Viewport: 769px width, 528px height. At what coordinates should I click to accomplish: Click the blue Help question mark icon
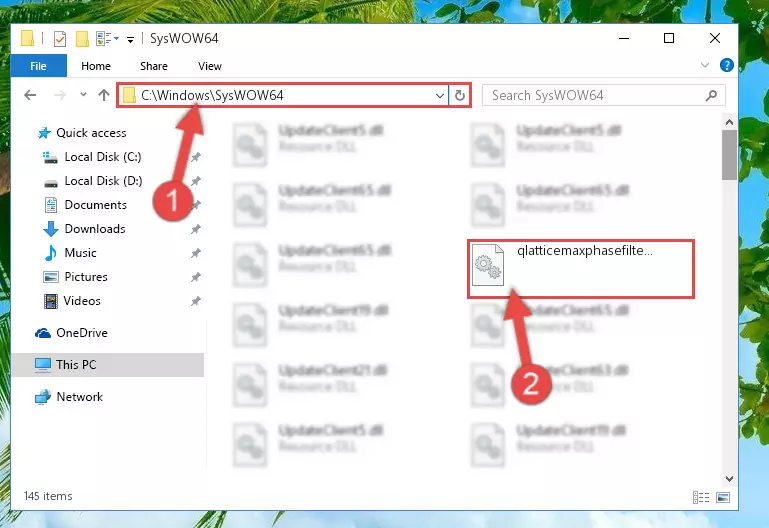point(726,65)
